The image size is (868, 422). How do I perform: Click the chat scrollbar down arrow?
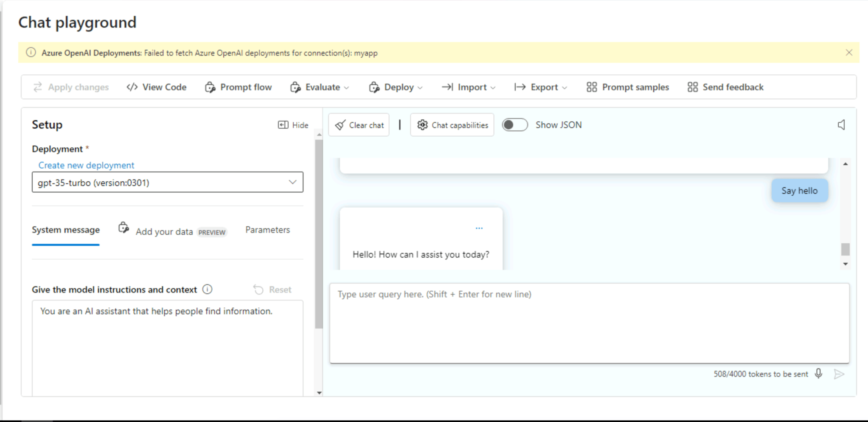coord(846,264)
